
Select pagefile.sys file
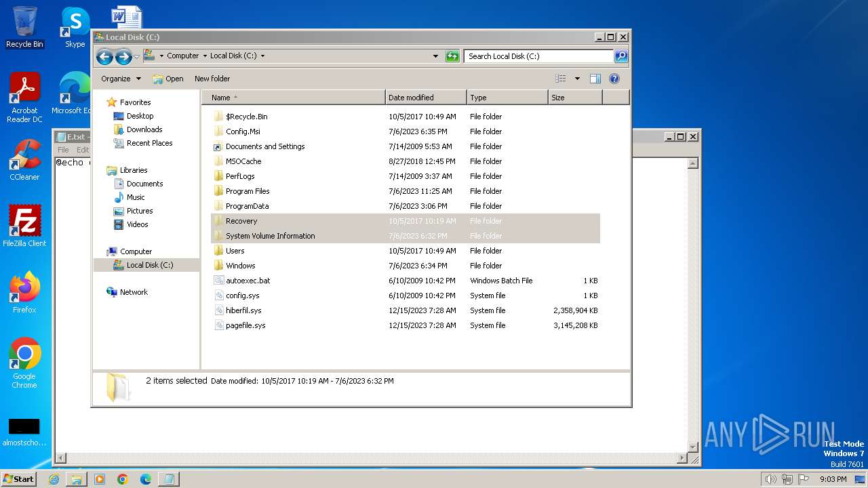(406, 325)
